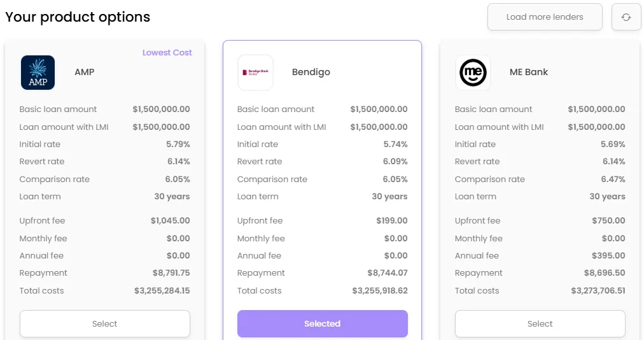Click the ME Bank logo
The width and height of the screenshot is (644, 340).
(473, 73)
